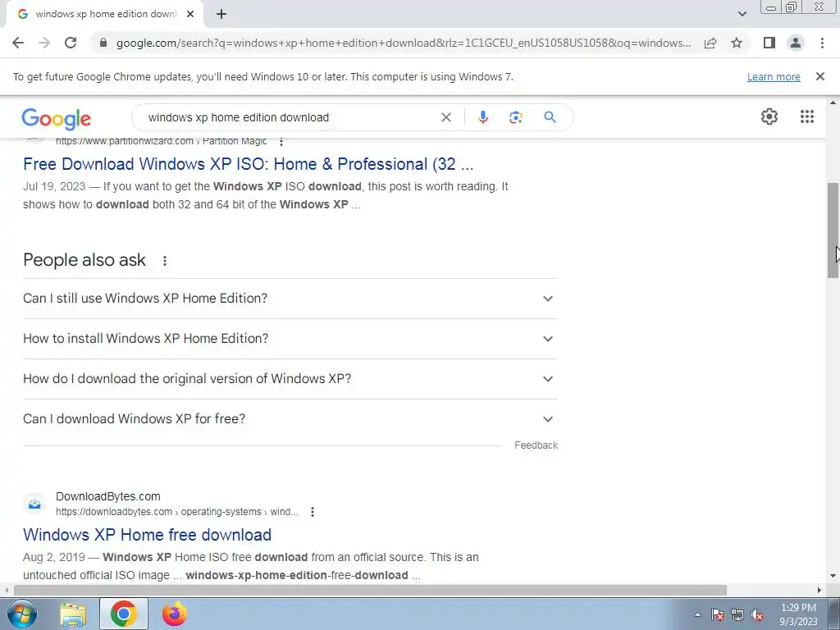
Task: Start a voice search with the microphone
Action: [x=482, y=117]
